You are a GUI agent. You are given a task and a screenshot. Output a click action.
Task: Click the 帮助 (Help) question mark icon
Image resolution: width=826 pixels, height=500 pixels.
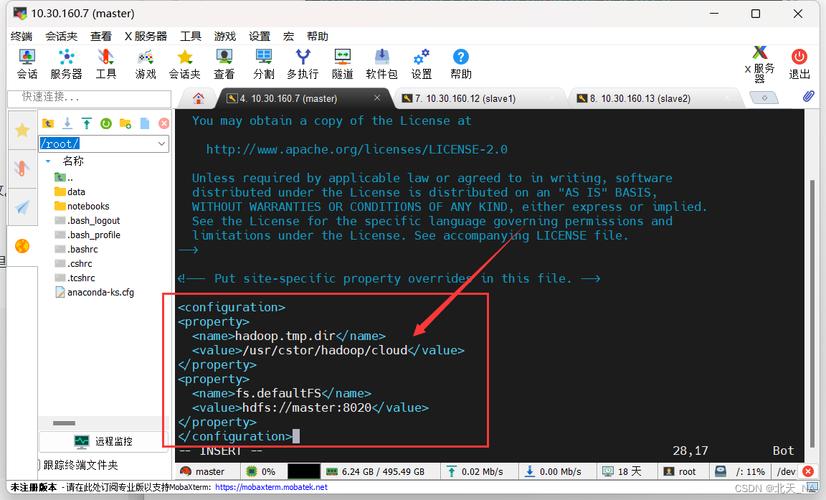[460, 64]
